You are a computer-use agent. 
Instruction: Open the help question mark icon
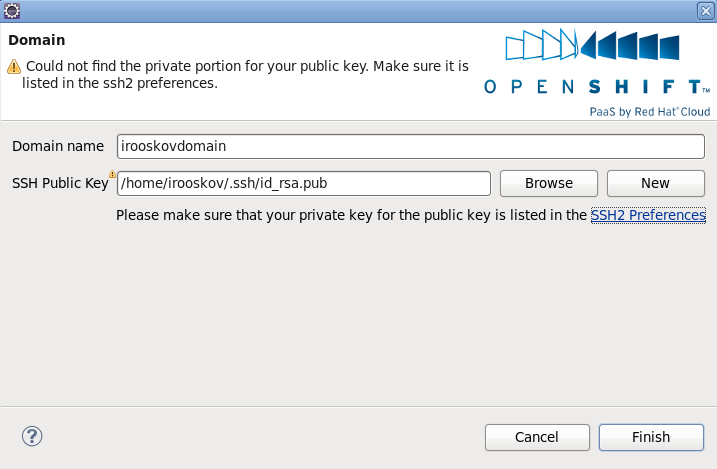[32, 436]
